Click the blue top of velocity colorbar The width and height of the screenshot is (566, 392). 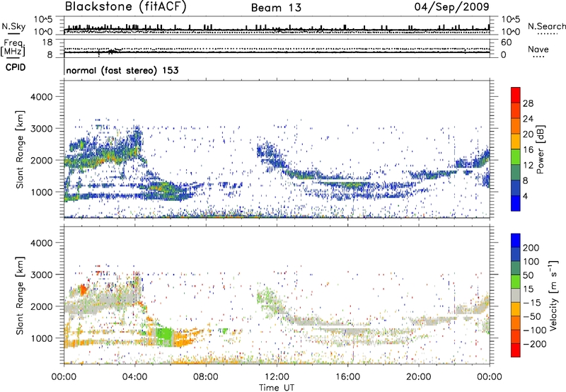pyautogui.click(x=516, y=241)
